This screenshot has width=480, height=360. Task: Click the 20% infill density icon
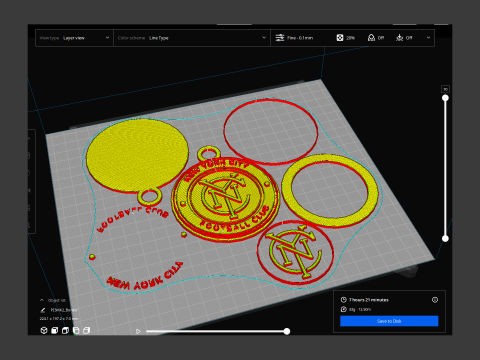coord(340,38)
